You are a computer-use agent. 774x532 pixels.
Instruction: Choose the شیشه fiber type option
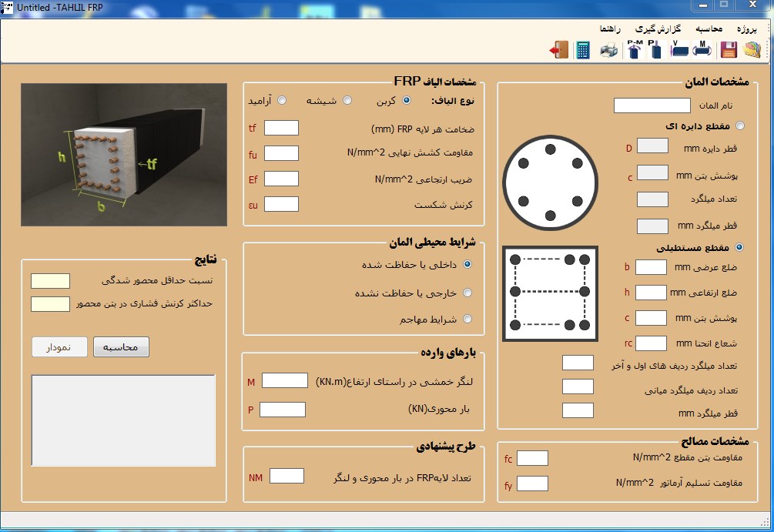click(x=347, y=101)
